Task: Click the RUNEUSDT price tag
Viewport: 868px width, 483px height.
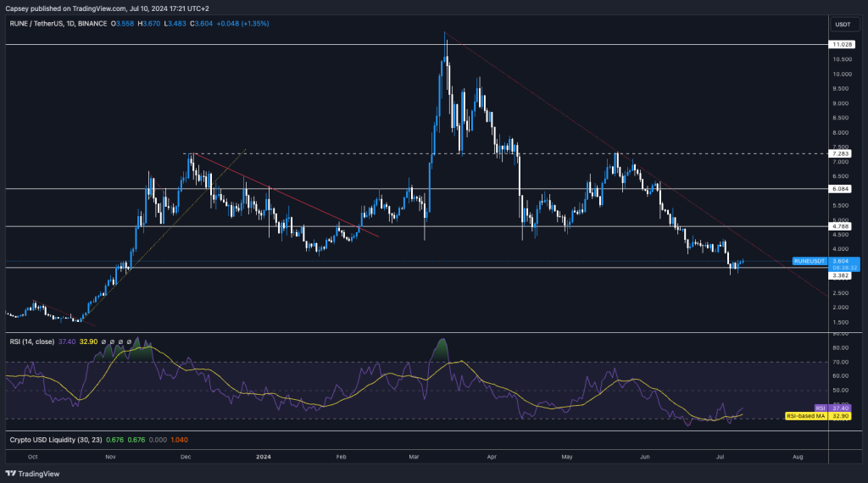Action: coord(810,261)
